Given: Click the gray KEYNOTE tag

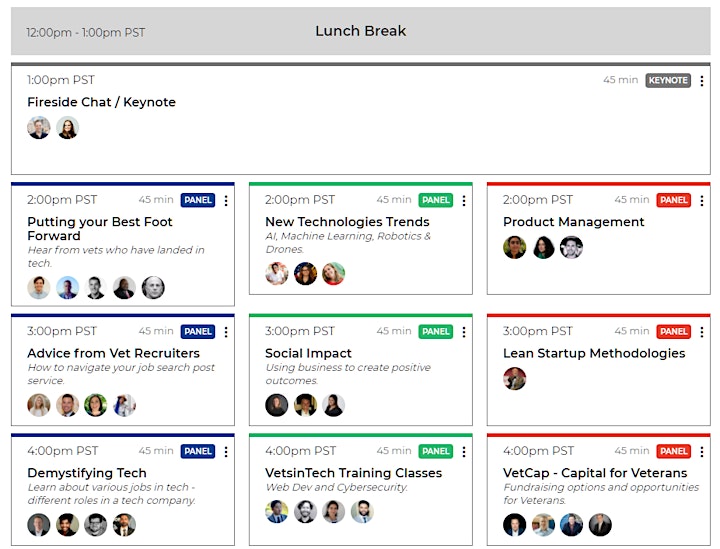Looking at the screenshot, I should pyautogui.click(x=668, y=80).
